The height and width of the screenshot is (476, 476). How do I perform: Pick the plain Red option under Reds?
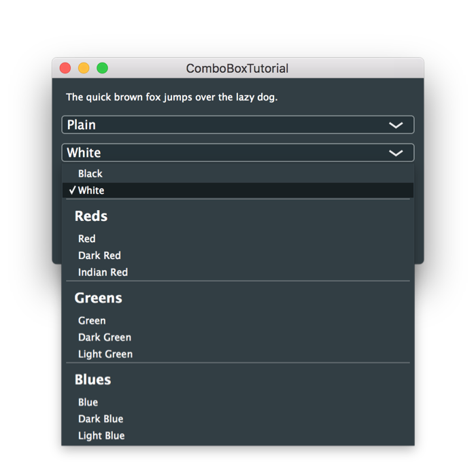coord(87,239)
